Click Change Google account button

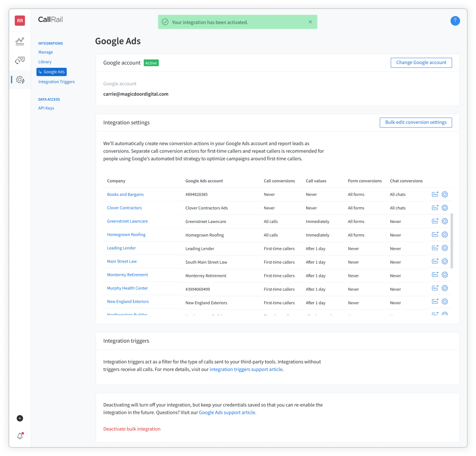pos(421,62)
